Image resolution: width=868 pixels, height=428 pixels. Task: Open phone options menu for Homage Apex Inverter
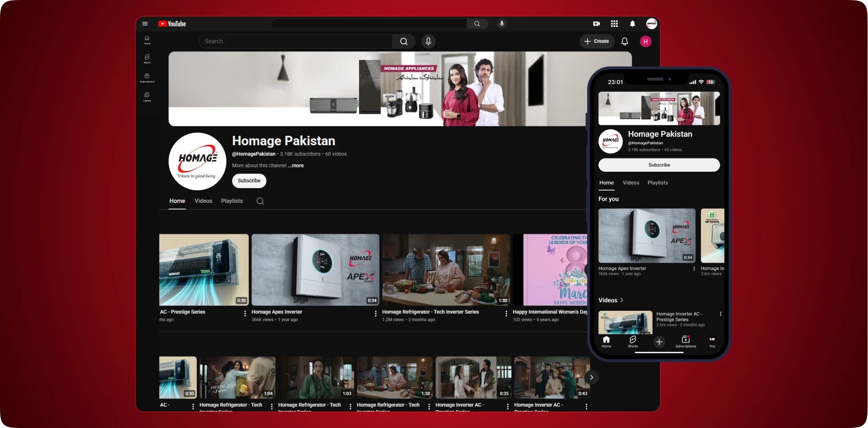694,269
